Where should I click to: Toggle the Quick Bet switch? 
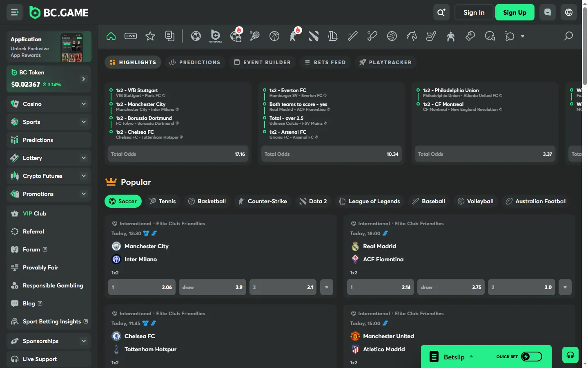coord(532,357)
